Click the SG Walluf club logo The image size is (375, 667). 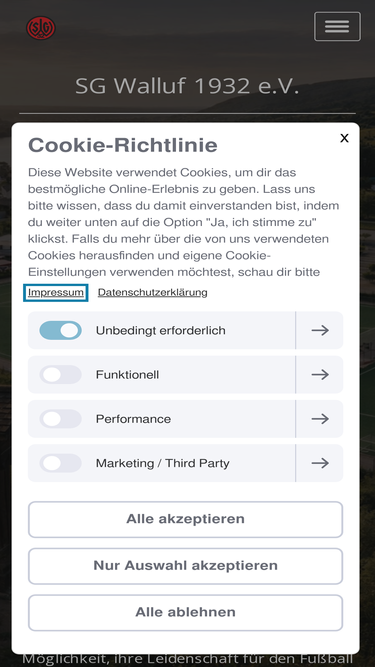click(41, 28)
